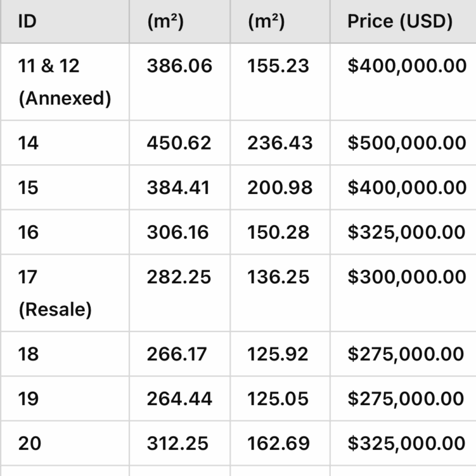
Task: Select the 264.44 cell in row 19
Action: click(179, 398)
